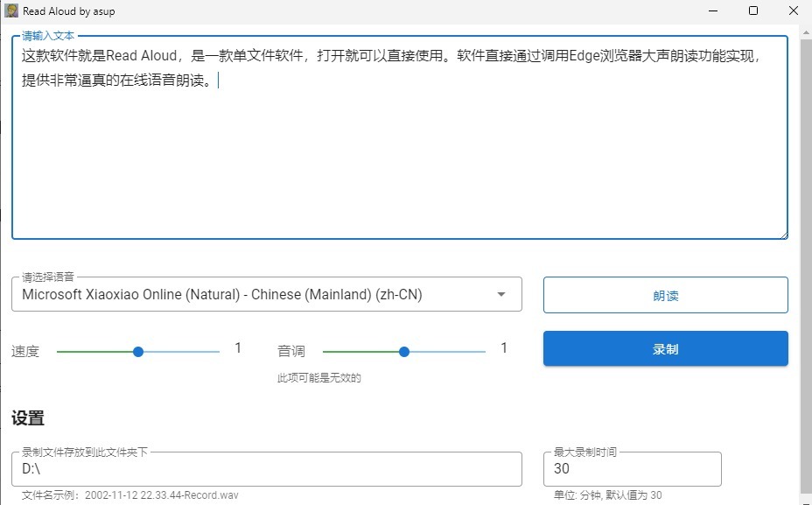This screenshot has width=812, height=505.
Task: Minimize the Read Aloud window
Action: (x=713, y=11)
